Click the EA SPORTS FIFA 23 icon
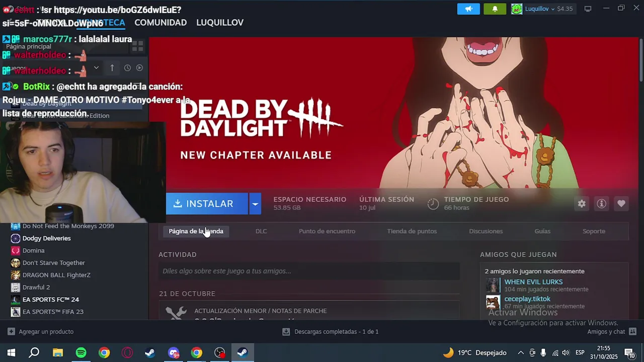The height and width of the screenshot is (362, 644). point(16,312)
